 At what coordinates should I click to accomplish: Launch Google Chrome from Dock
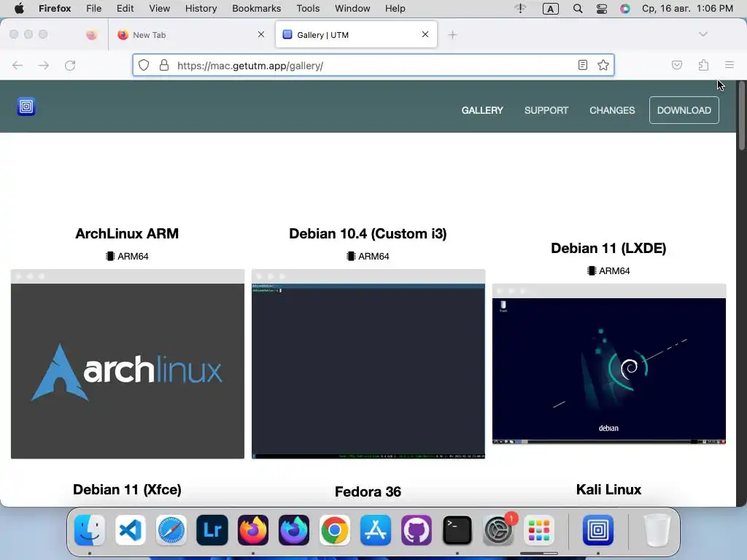coord(334,530)
